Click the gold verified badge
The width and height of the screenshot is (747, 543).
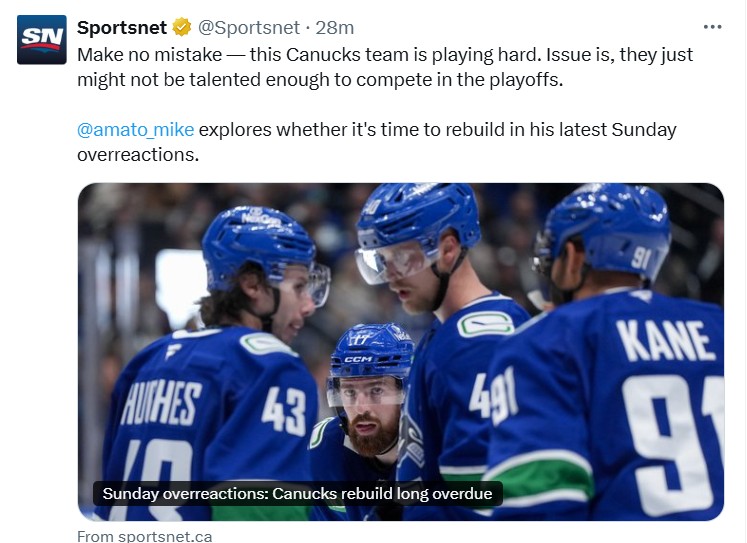(x=182, y=27)
